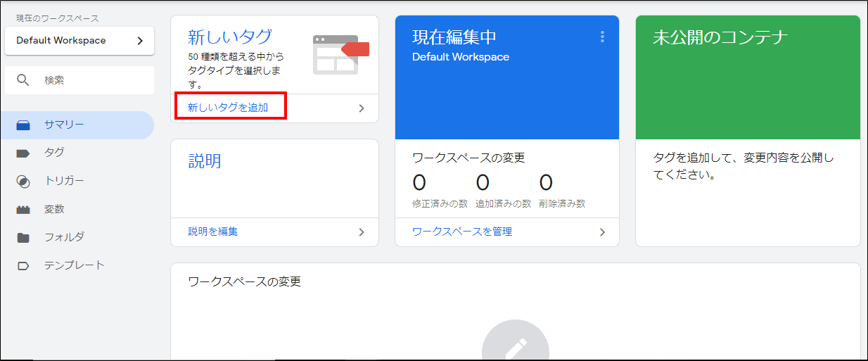Go to the 変数 section
The image size is (868, 361).
pos(54,209)
